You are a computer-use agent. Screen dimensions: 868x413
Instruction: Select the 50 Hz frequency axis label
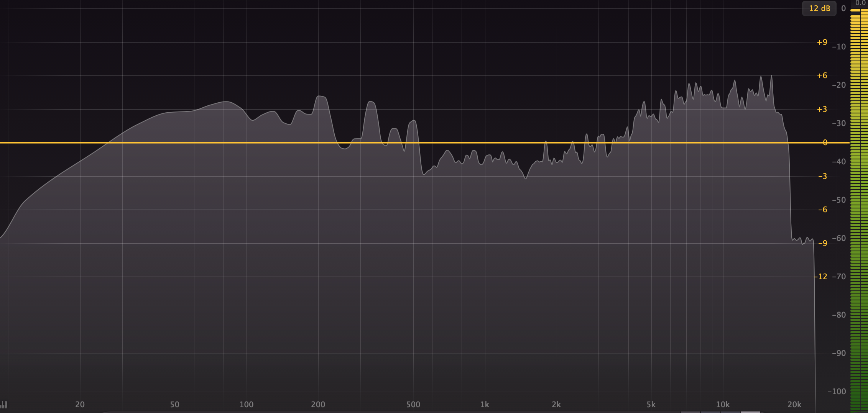click(x=174, y=404)
